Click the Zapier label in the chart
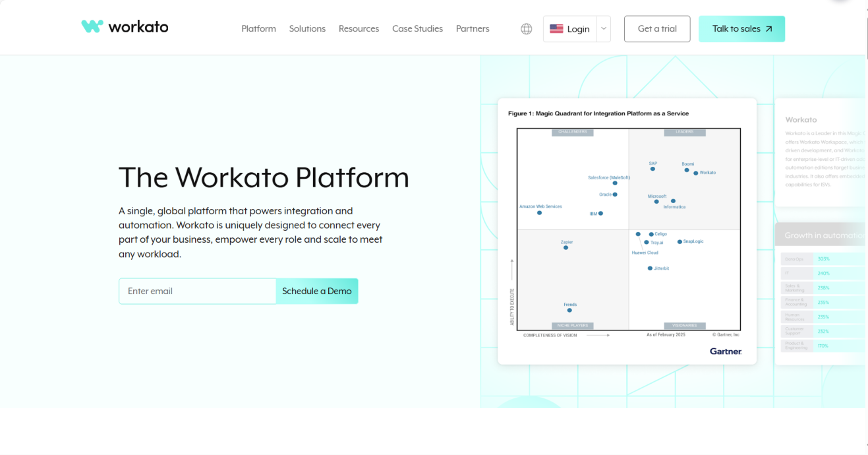Image resolution: width=868 pixels, height=455 pixels. click(567, 242)
